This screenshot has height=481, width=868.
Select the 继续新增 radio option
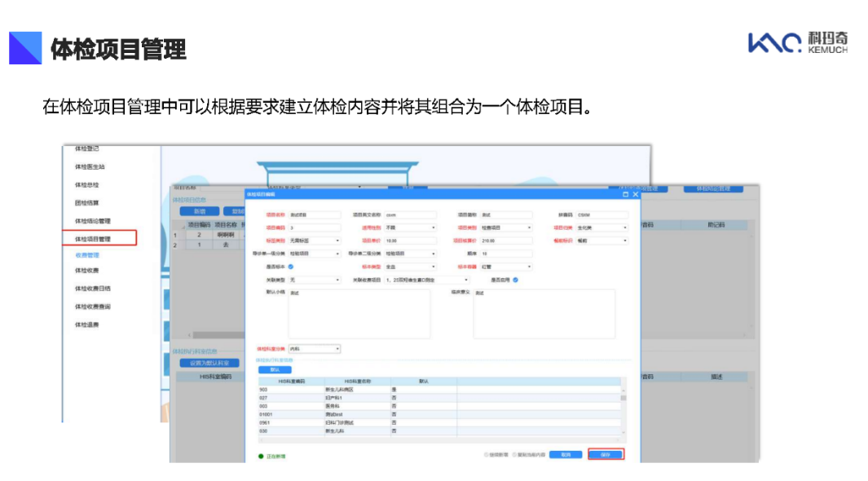487,454
